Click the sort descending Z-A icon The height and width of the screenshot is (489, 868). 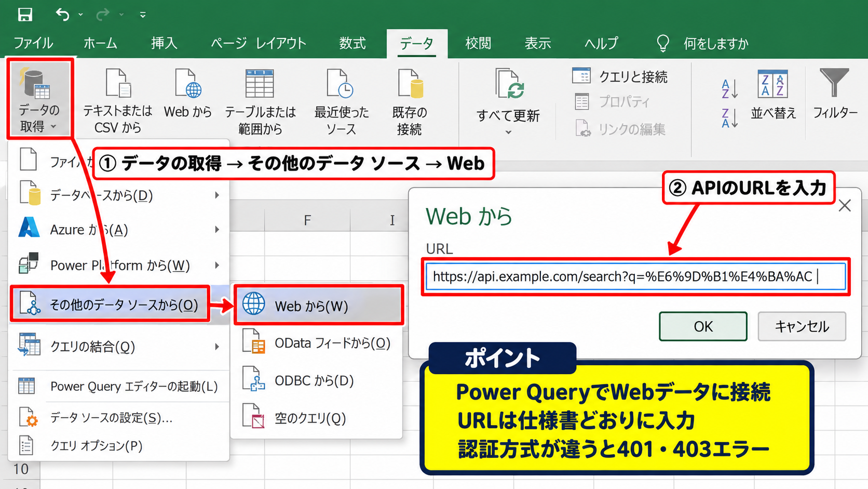[729, 118]
